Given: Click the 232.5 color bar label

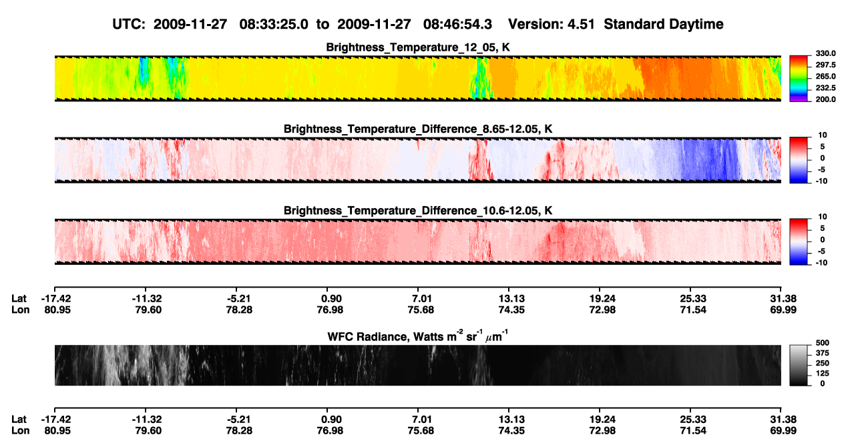Looking at the screenshot, I should point(825,88).
